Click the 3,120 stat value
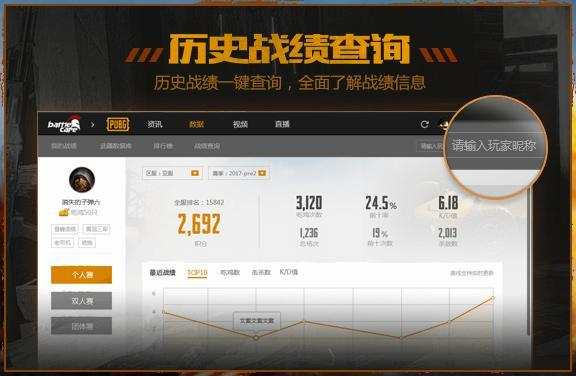 [309, 203]
